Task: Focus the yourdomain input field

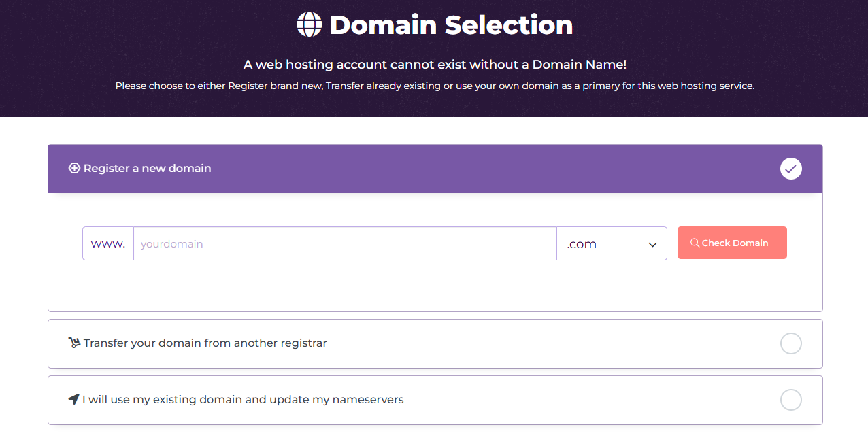Action: (x=345, y=243)
